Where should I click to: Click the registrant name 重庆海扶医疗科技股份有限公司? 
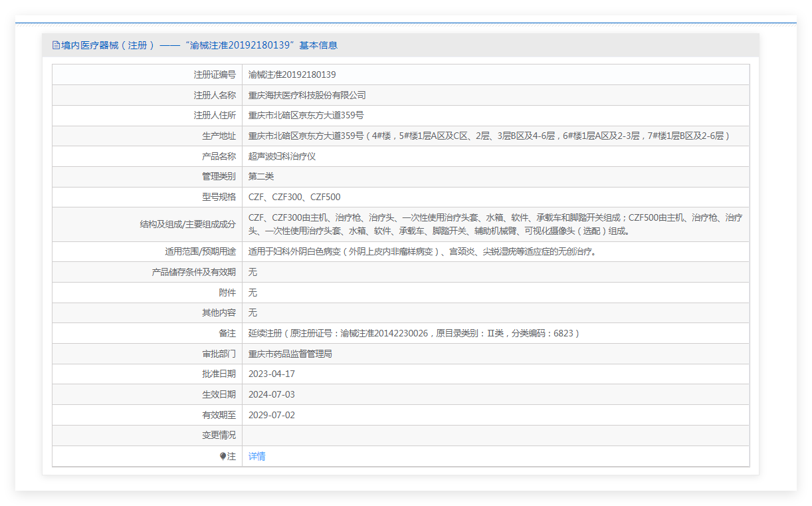[307, 95]
